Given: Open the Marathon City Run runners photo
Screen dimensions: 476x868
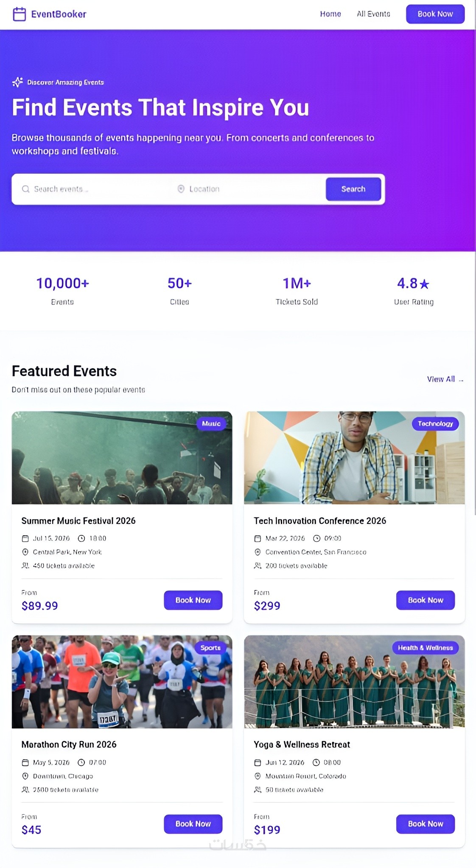Looking at the screenshot, I should coord(122,682).
